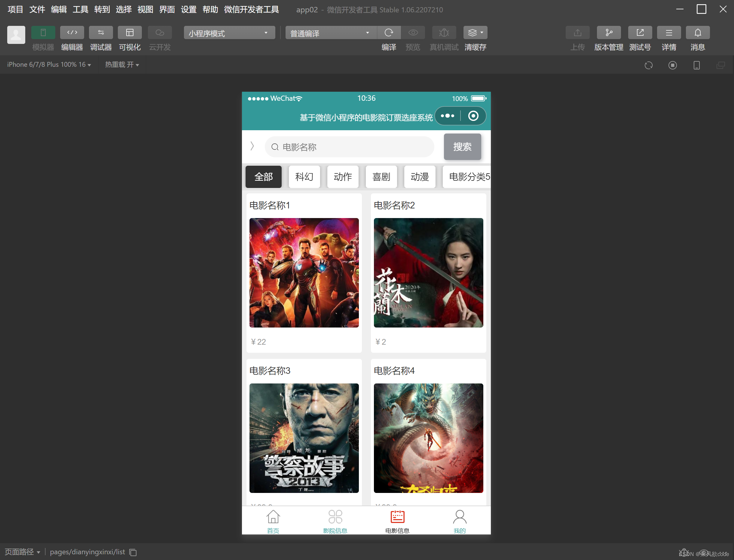This screenshot has width=734, height=560.
Task: Open the visualization (可视化) layout icon
Action: pyautogui.click(x=130, y=33)
